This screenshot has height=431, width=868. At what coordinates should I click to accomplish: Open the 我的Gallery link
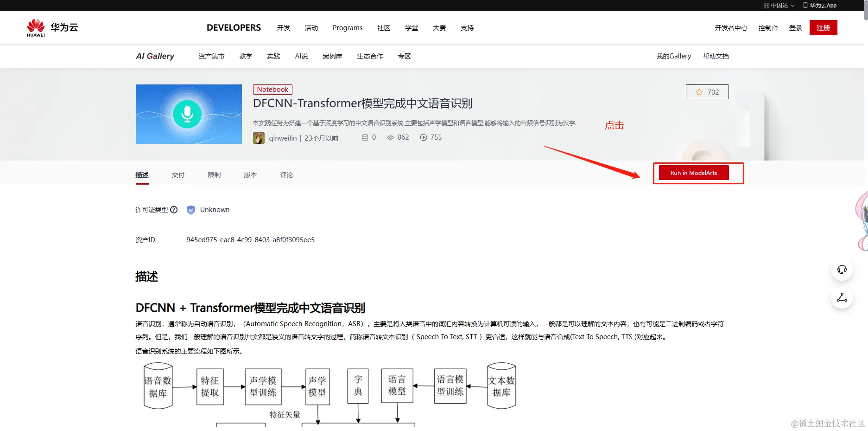(673, 56)
